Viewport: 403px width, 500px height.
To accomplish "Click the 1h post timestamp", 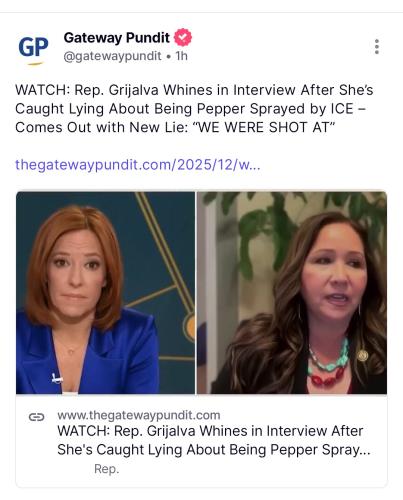I will coord(182,56).
